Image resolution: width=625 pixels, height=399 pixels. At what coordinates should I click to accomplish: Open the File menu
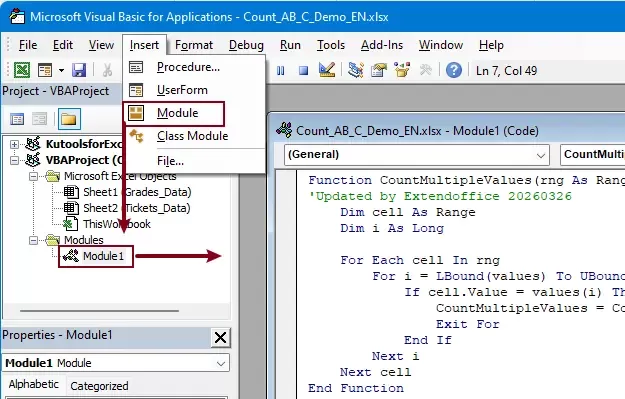point(28,45)
